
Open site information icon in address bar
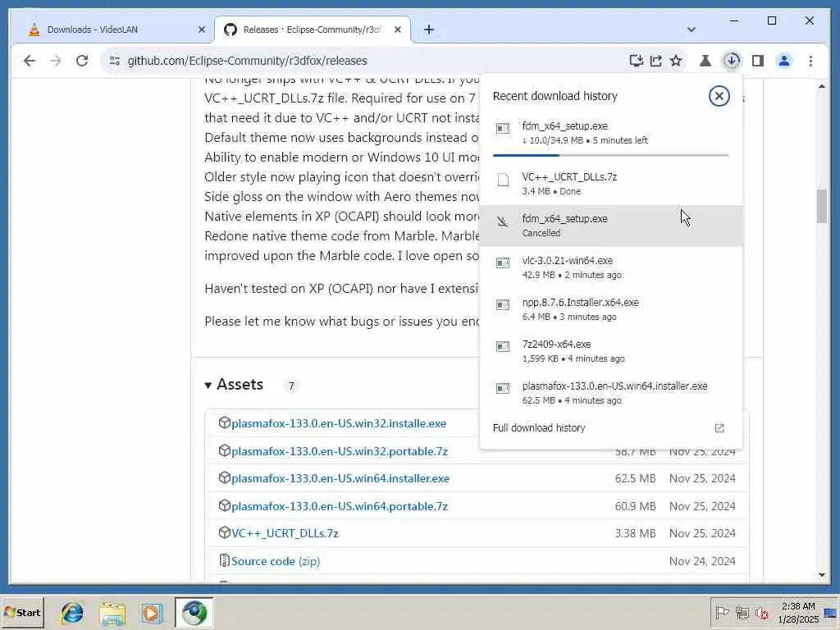[x=115, y=61]
